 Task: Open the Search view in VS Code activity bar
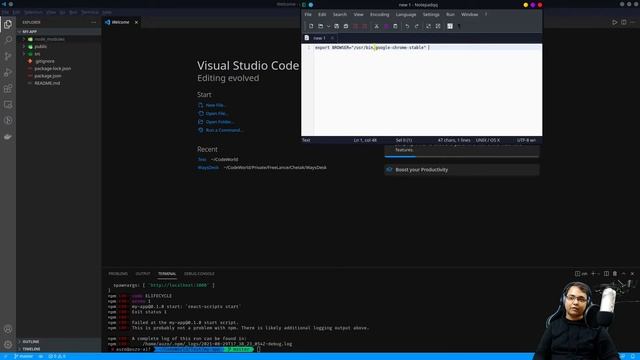coord(8,40)
